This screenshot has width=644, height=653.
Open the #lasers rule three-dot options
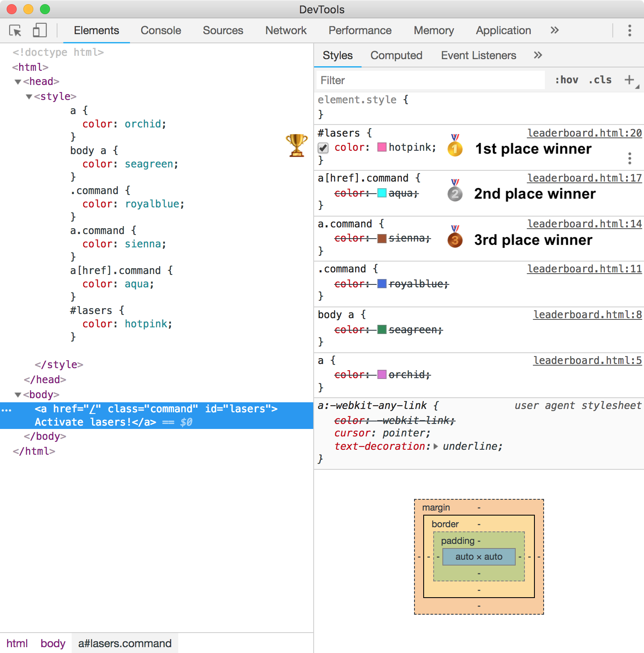(x=629, y=158)
